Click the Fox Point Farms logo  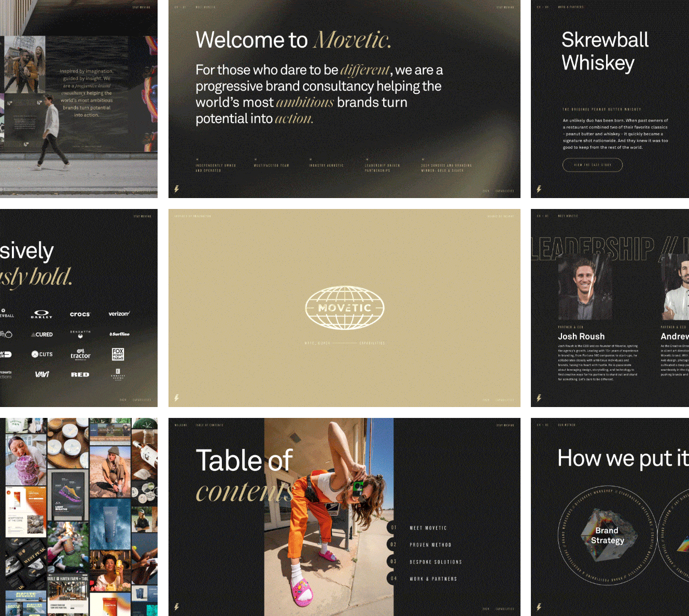[118, 354]
